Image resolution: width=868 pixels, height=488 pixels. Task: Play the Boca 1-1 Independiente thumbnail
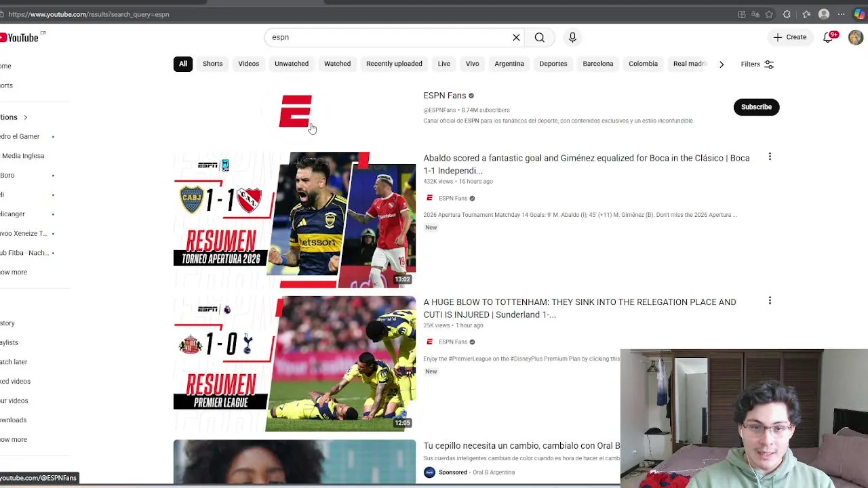pyautogui.click(x=294, y=220)
